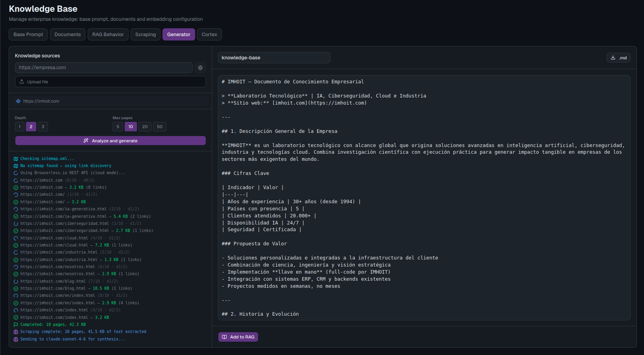The image size is (644, 355).
Task: Click '## 2. Historia y Evolución' heading text
Action: coord(260,314)
